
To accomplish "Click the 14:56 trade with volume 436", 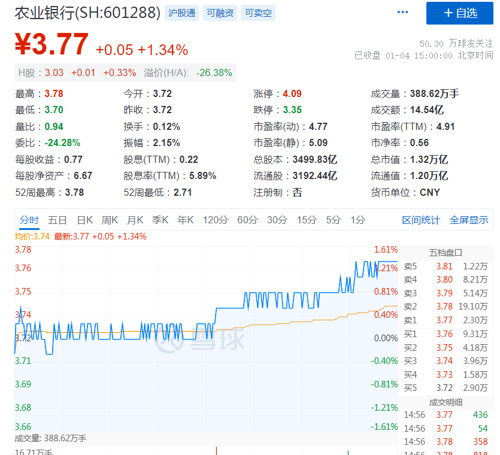I will click(446, 415).
